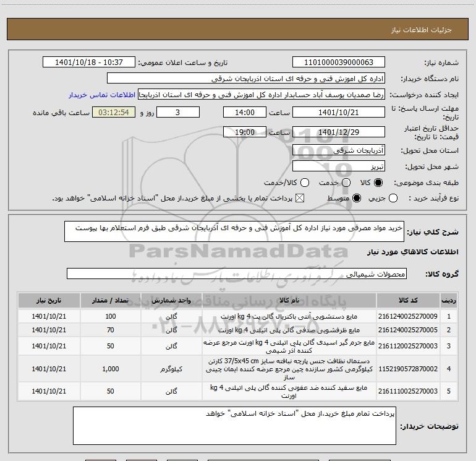Toggle the Islamic treasury bonds payment checkbox
The width and height of the screenshot is (476, 461).
tap(300, 199)
